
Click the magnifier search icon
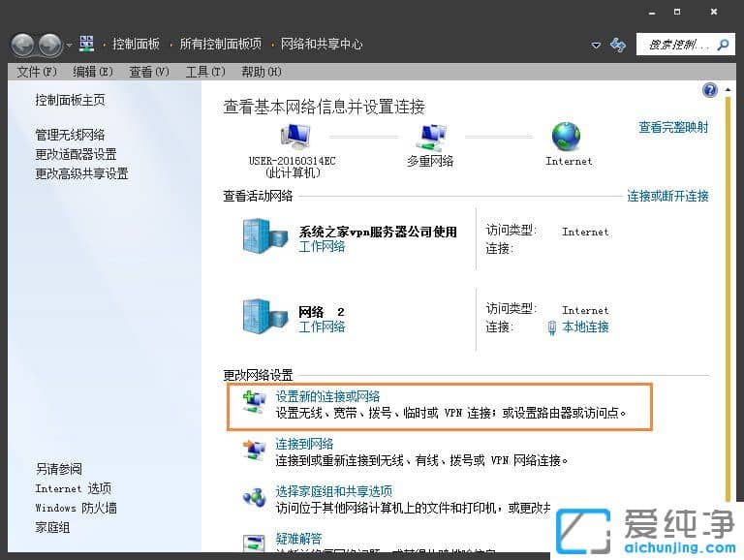(x=724, y=45)
